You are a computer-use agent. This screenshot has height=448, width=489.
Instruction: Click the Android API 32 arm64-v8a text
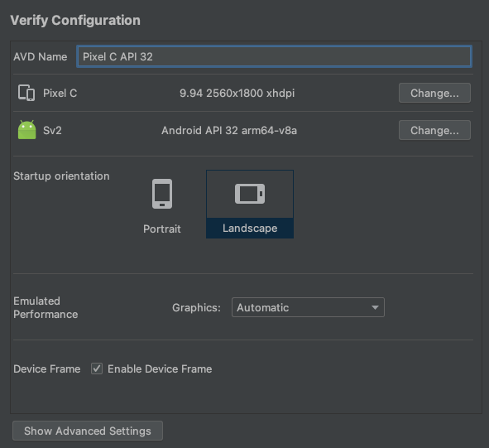click(x=229, y=130)
